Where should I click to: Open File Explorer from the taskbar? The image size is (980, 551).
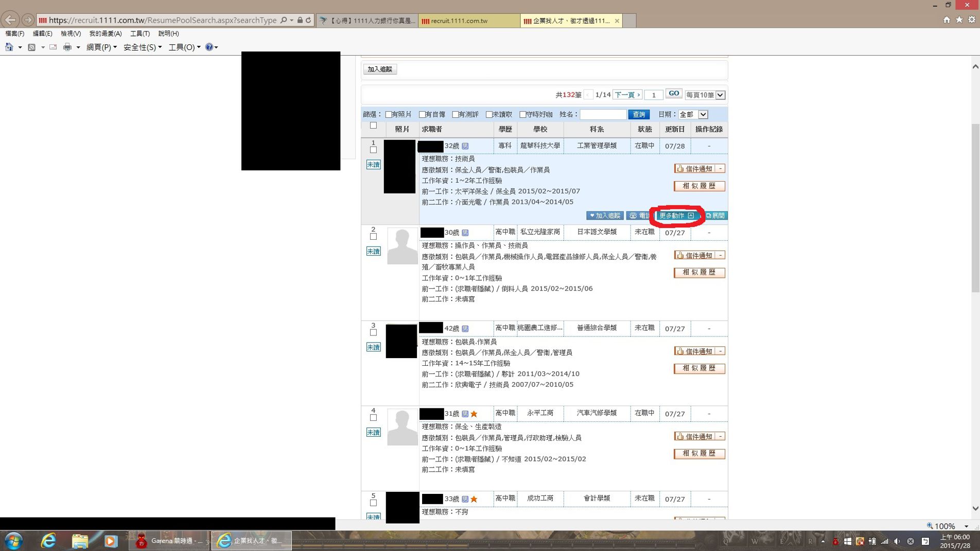(x=80, y=541)
